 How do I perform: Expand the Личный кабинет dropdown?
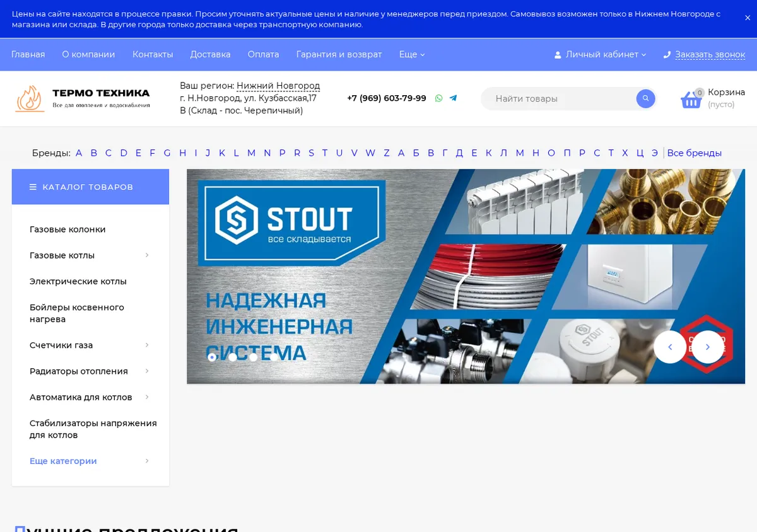pyautogui.click(x=601, y=55)
